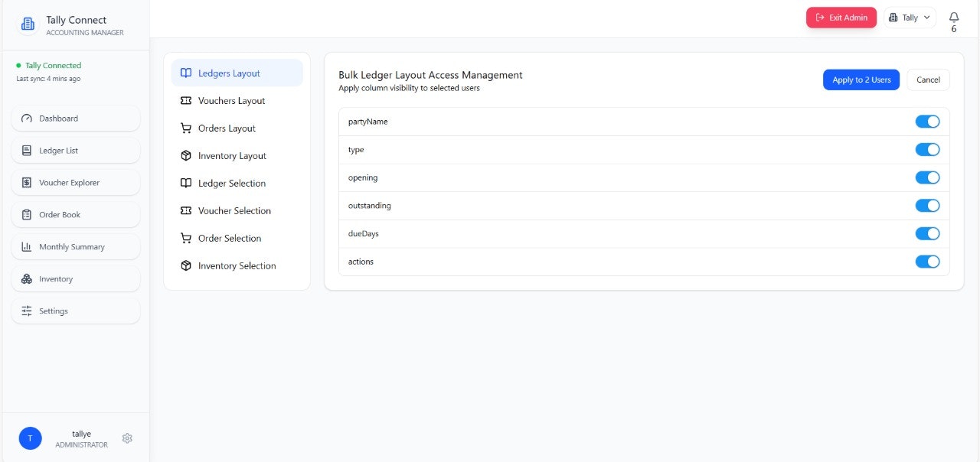Click the tallye username text
The width and height of the screenshot is (980, 462).
click(x=81, y=434)
